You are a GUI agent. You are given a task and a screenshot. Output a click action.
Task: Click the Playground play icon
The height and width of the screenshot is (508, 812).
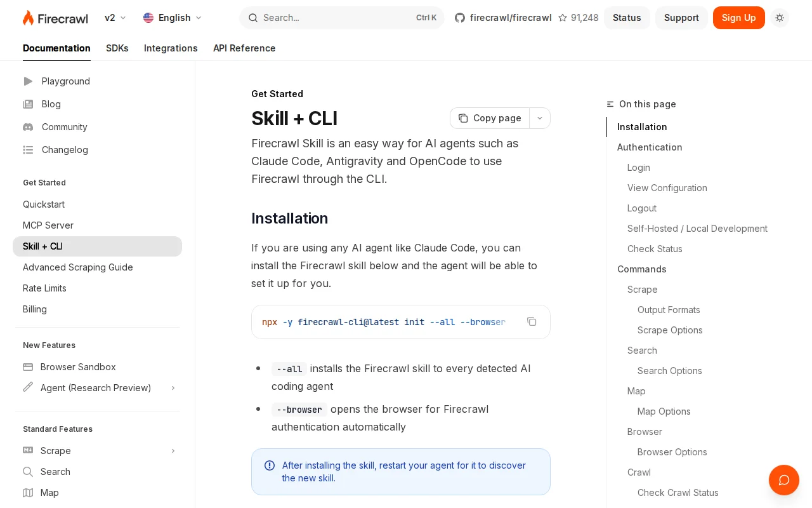(x=28, y=81)
